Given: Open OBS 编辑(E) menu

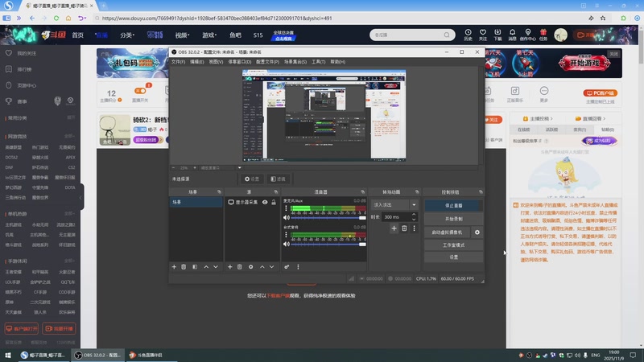Looking at the screenshot, I should click(x=196, y=62).
